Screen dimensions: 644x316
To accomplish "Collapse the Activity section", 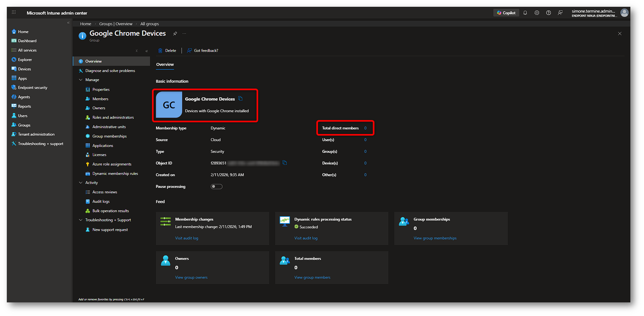I will pyautogui.click(x=81, y=183).
